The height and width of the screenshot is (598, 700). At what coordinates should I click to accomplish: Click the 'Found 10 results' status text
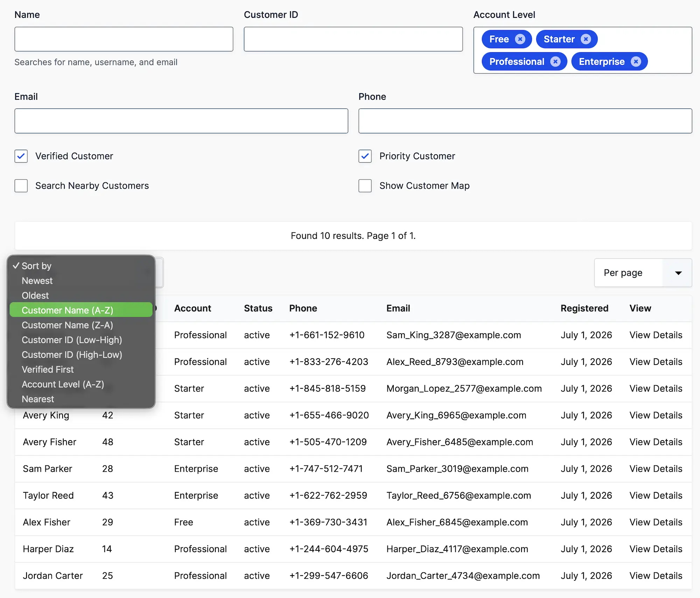tap(353, 236)
